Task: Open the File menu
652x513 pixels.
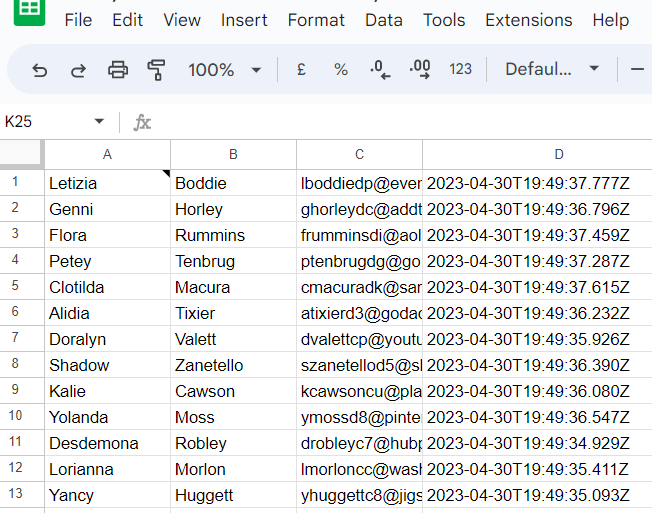Action: click(78, 20)
